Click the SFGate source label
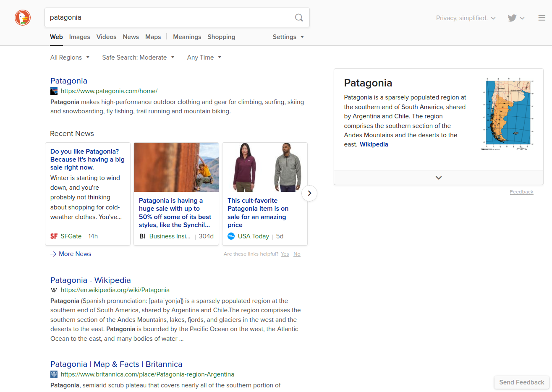The image size is (552, 392). coord(71,236)
